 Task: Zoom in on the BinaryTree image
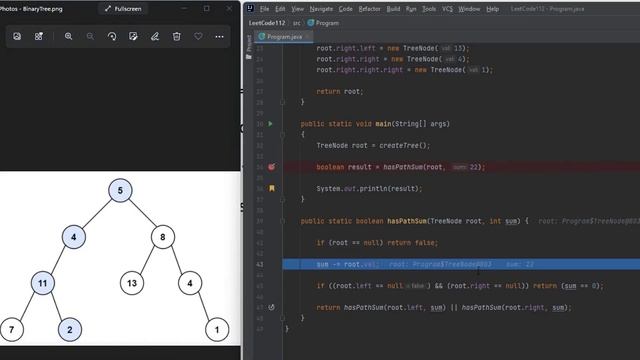point(69,36)
